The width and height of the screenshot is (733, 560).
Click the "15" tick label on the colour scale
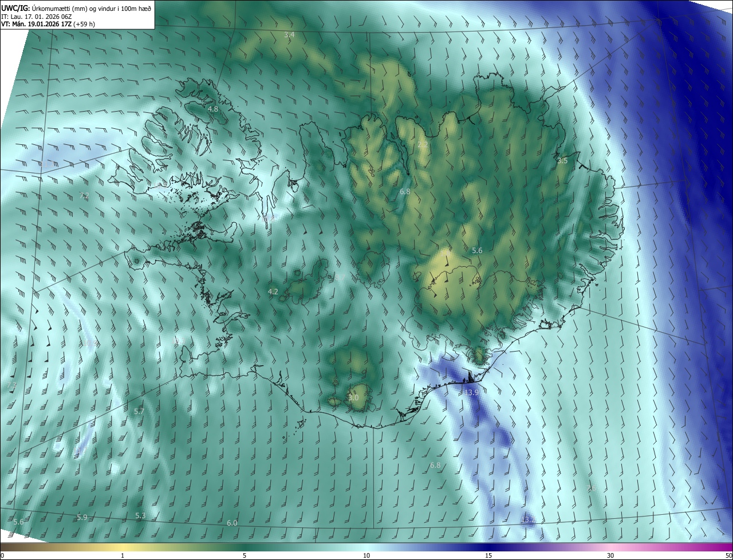(488, 555)
